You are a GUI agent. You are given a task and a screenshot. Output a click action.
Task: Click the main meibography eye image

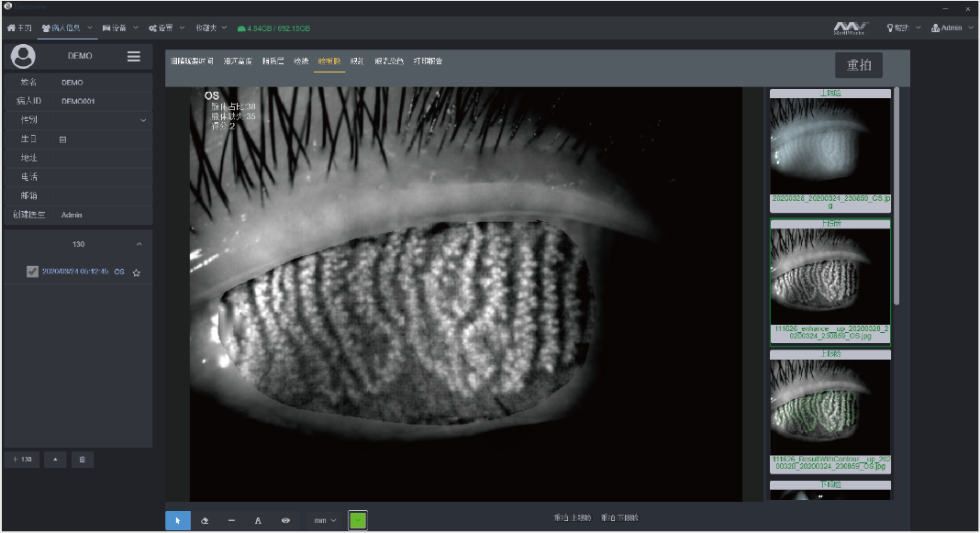465,294
